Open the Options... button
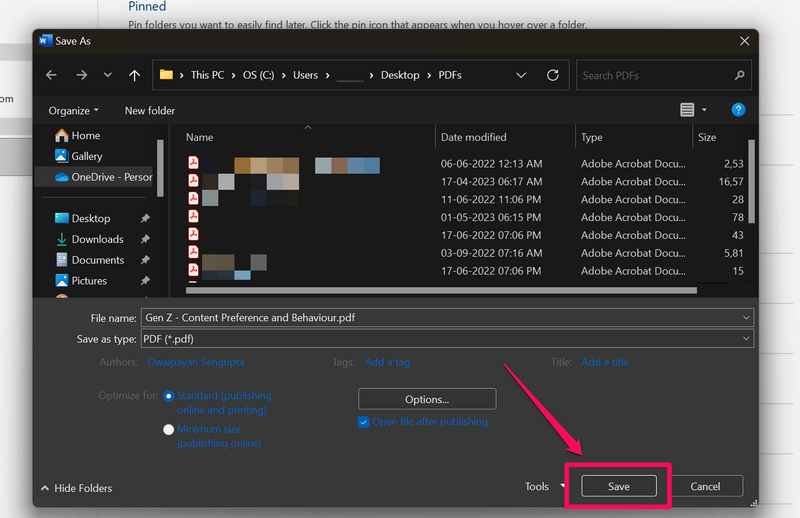The image size is (800, 518). click(427, 400)
